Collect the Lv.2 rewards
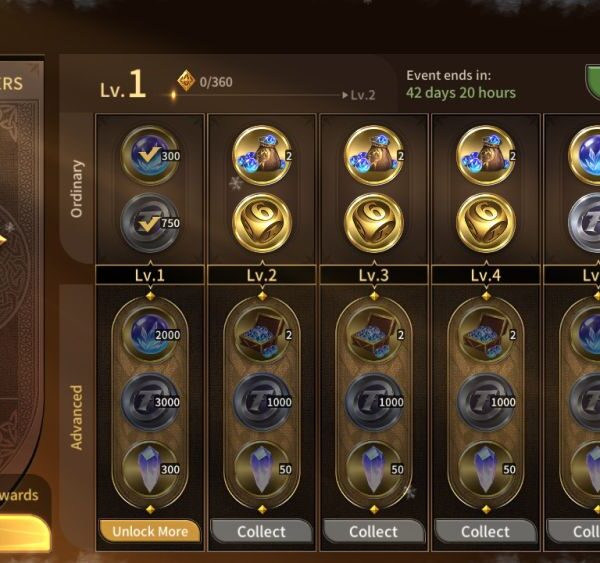 tap(262, 531)
